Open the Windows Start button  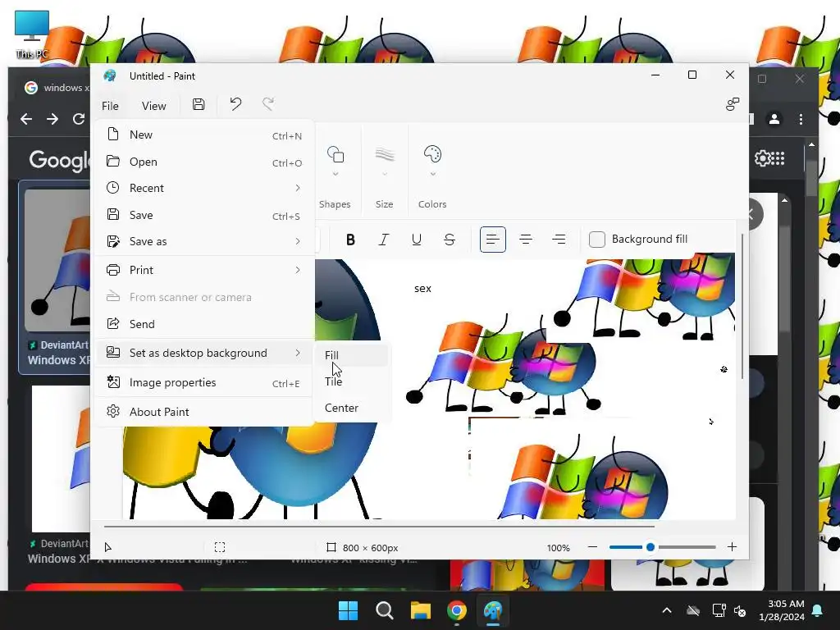click(348, 610)
